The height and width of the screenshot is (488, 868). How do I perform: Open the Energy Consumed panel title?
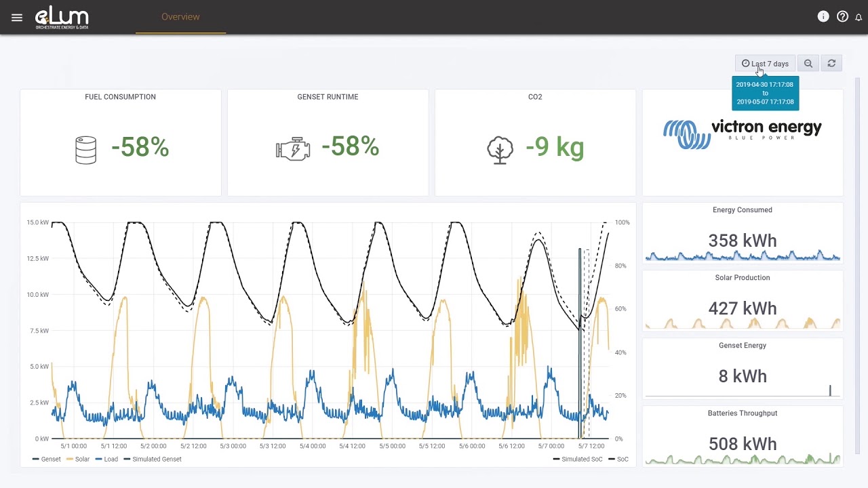743,210
